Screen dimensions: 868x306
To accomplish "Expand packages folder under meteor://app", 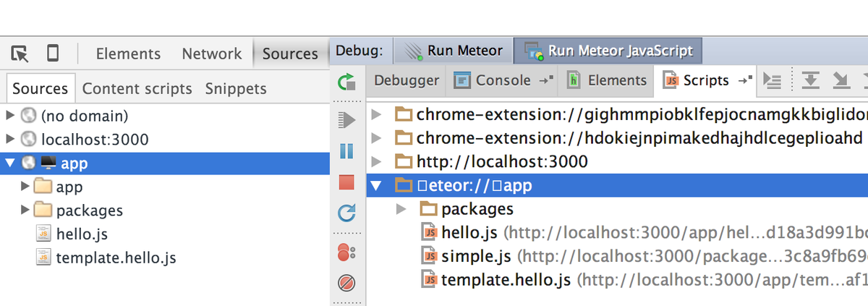I will pos(401,209).
